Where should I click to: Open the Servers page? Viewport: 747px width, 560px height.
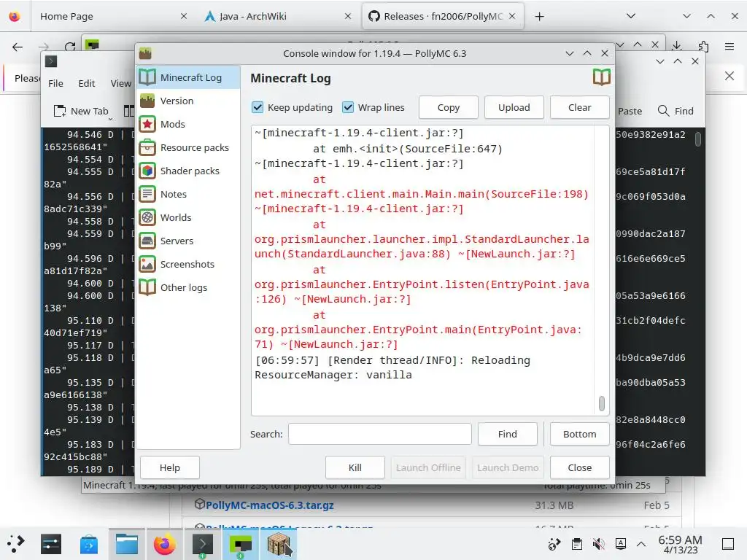click(x=188, y=241)
